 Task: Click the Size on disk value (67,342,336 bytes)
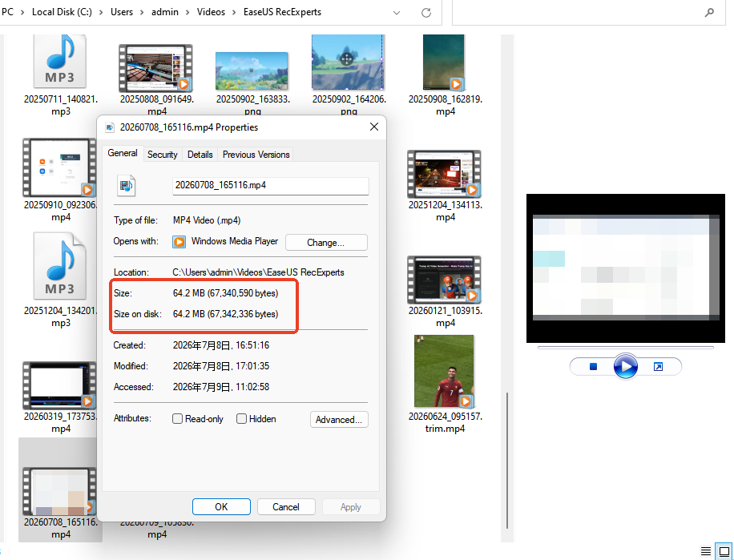[225, 314]
